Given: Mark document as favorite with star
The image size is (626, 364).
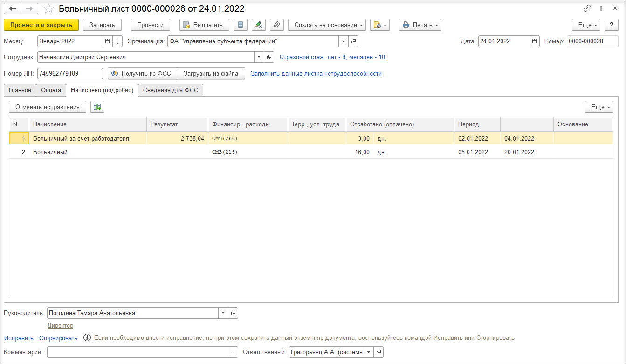Looking at the screenshot, I should tap(48, 8).
